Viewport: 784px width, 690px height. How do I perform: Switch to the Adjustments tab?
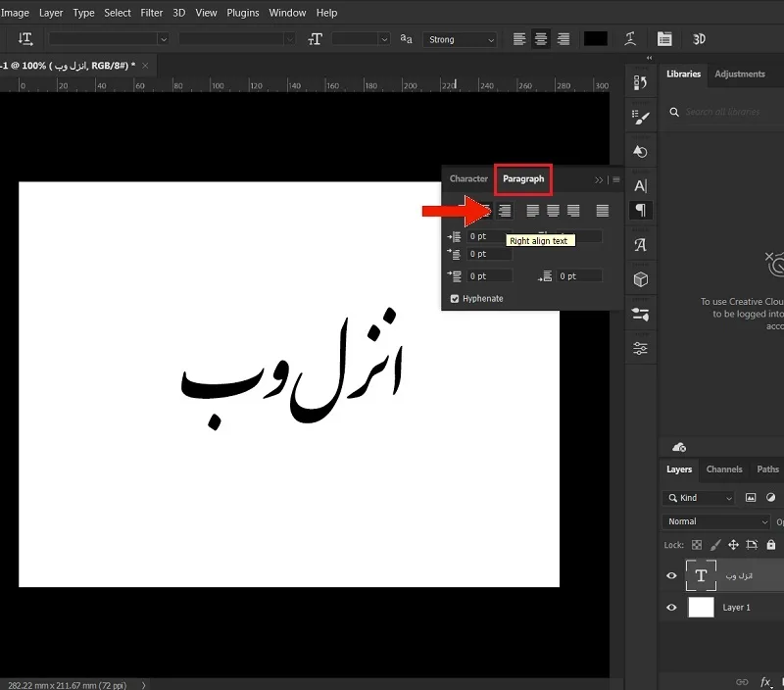[740, 74]
